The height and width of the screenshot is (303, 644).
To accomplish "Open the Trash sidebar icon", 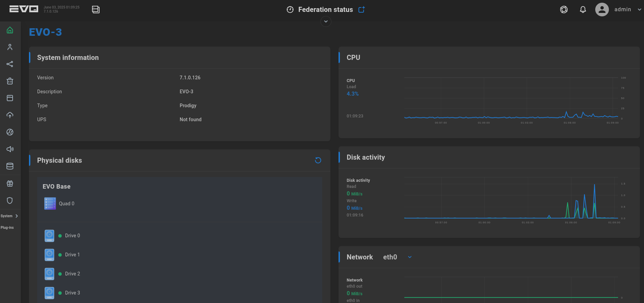I will (10, 81).
